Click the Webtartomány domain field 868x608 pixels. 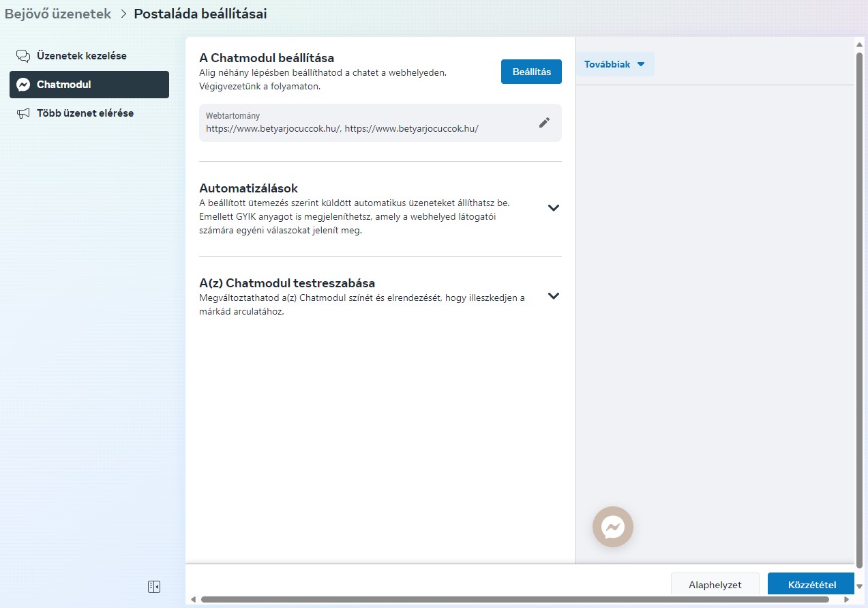coord(380,123)
